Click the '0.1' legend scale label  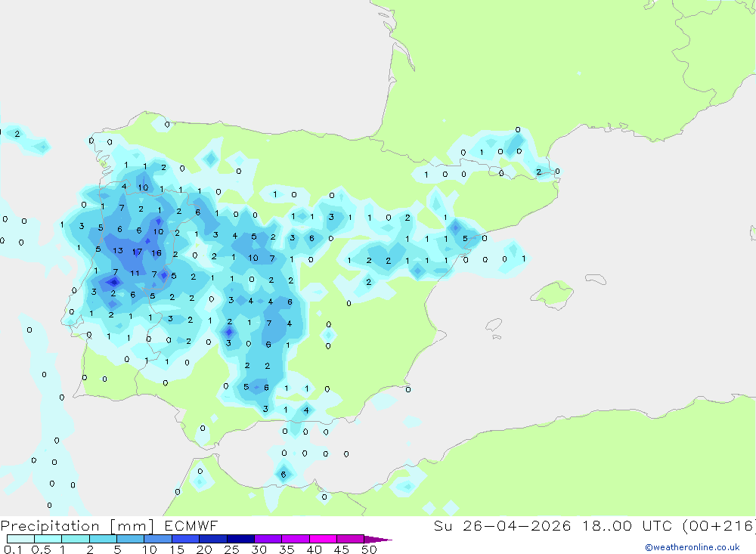[x=13, y=549]
